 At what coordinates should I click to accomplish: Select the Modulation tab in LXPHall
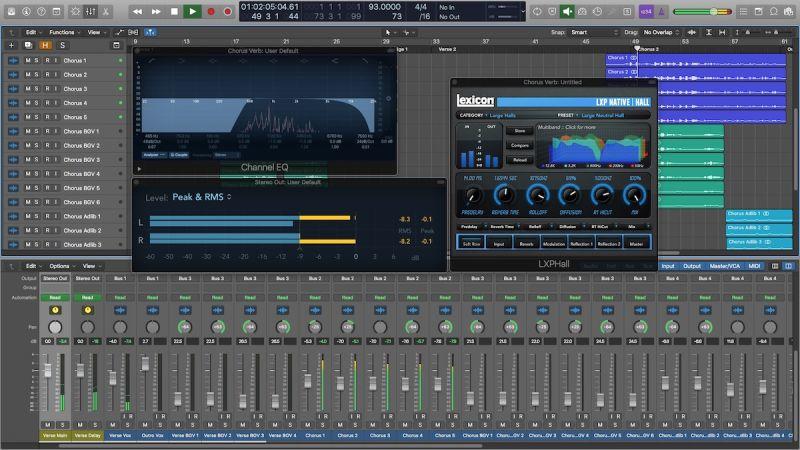click(554, 243)
